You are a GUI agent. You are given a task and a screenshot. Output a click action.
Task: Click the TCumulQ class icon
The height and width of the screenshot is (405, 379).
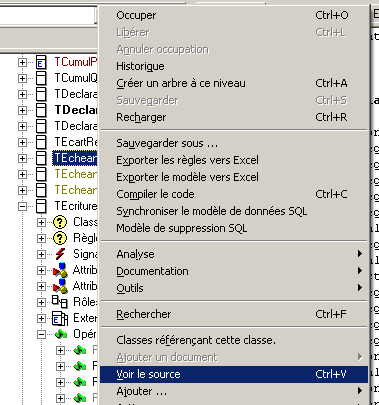41,78
